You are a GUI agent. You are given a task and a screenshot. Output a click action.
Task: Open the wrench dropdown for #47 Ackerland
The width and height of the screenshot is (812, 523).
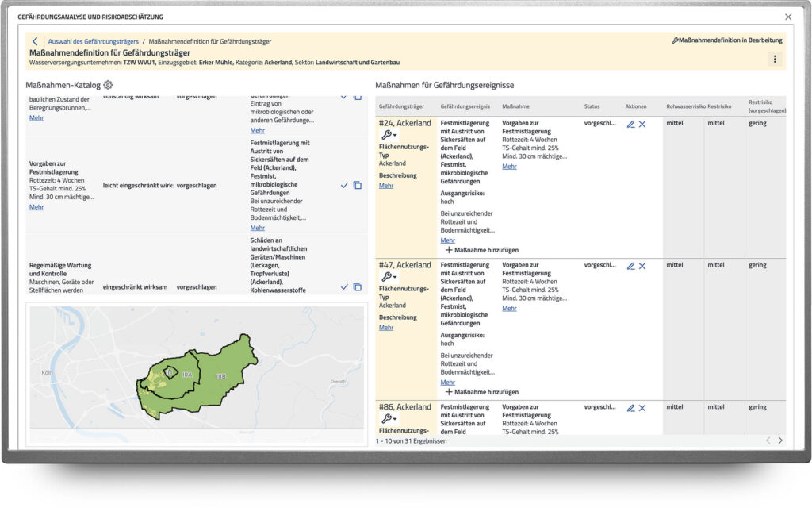389,277
